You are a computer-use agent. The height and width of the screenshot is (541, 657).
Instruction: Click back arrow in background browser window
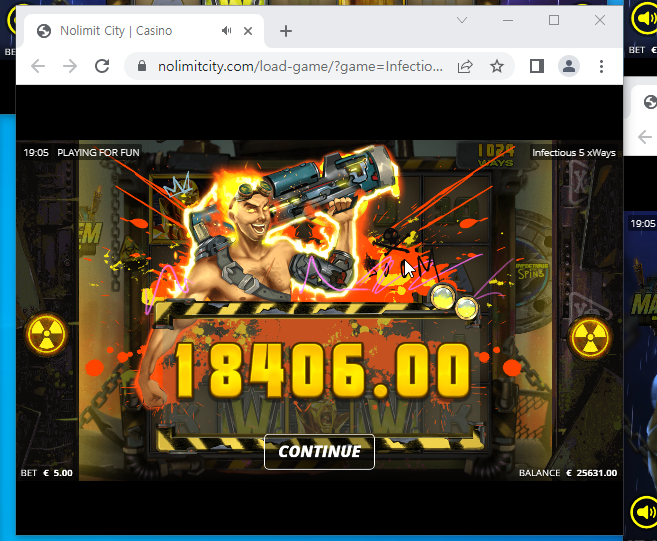tap(645, 137)
